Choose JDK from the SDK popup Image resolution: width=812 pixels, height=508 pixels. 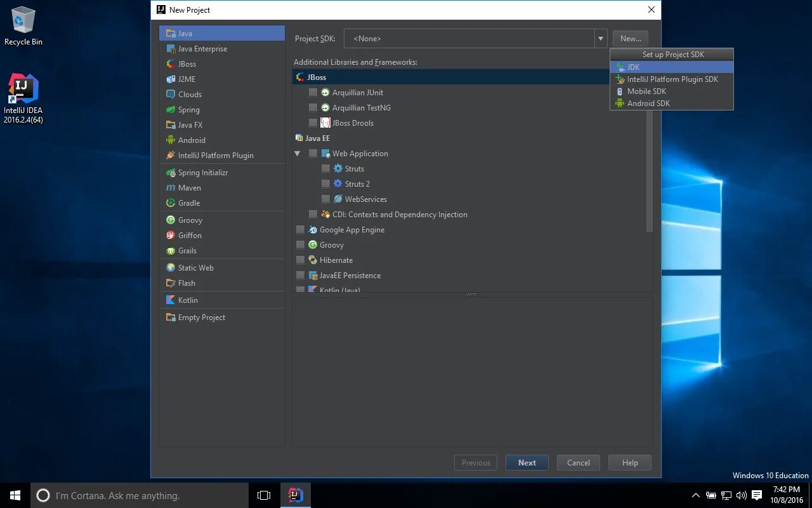[x=672, y=67]
